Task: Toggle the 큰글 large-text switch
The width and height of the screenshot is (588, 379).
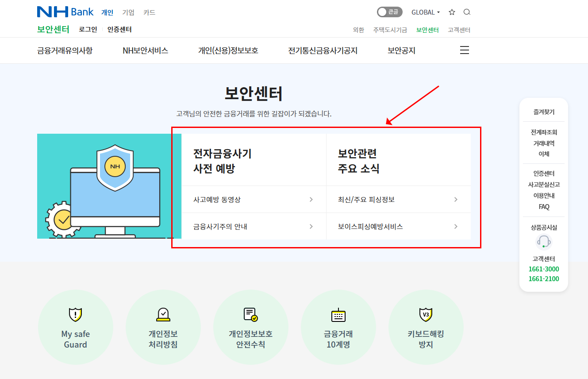Action: point(389,12)
